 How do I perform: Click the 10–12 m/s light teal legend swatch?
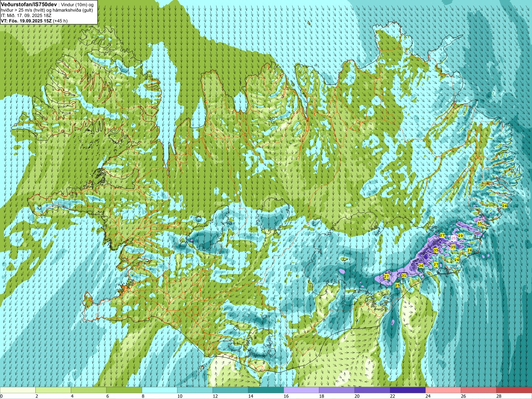pyautogui.click(x=195, y=390)
